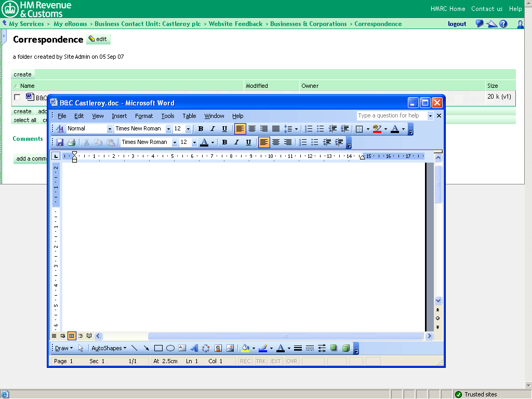Switch to Outline view icon at bottom left
The width and height of the screenshot is (532, 399).
(x=81, y=336)
